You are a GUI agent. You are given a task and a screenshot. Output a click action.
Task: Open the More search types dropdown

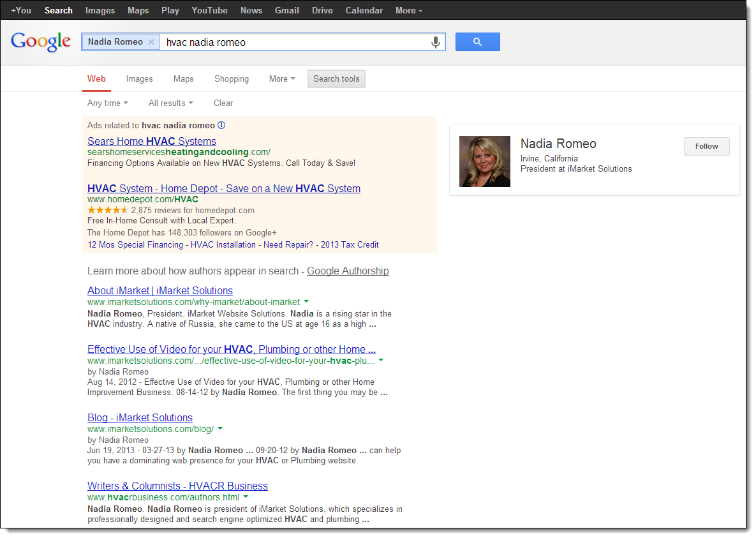282,79
